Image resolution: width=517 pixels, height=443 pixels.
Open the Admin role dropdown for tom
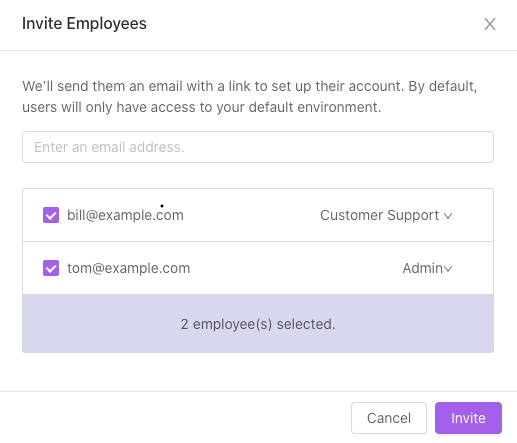coord(427,268)
